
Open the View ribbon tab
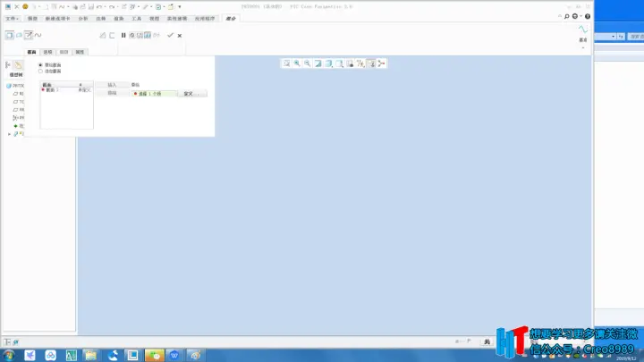(154, 19)
